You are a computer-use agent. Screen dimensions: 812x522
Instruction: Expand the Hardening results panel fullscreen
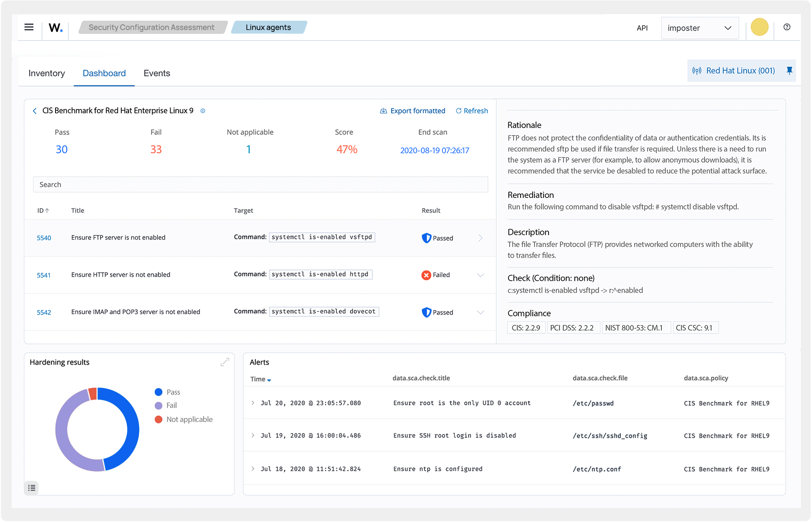coord(225,362)
